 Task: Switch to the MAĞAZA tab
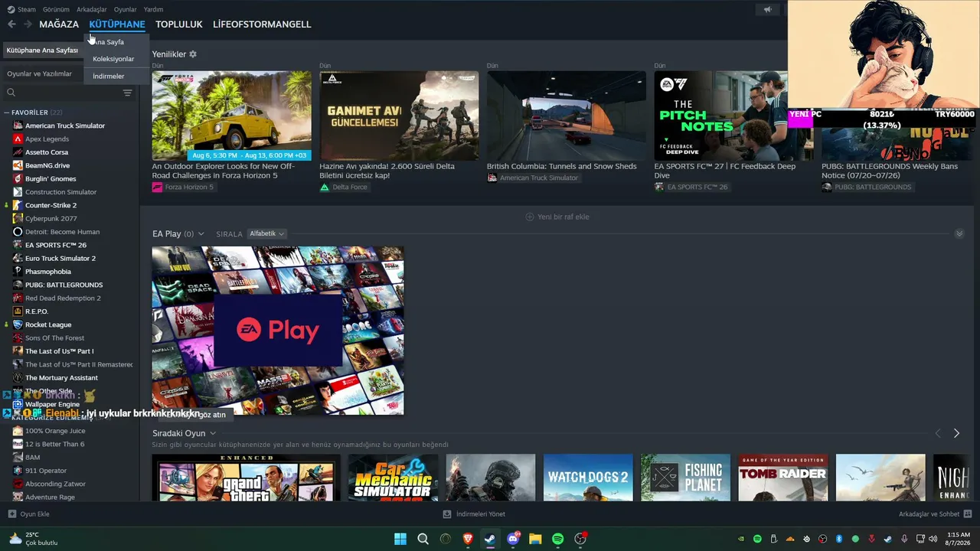(x=59, y=24)
